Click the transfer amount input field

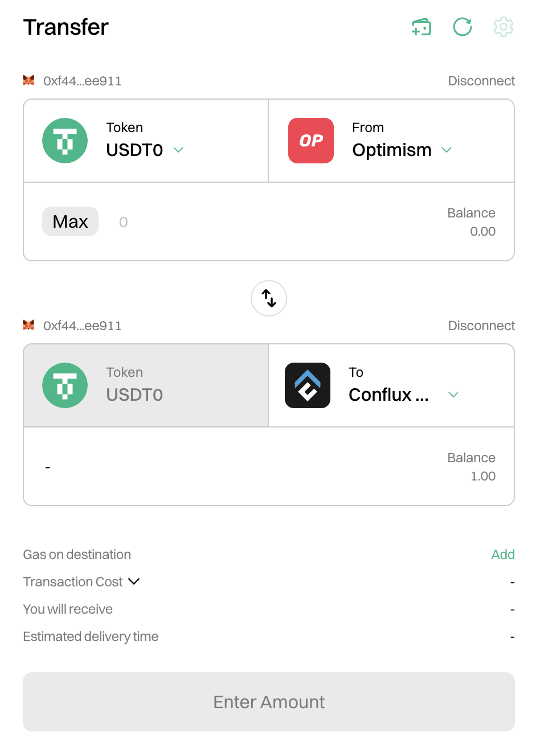click(256, 222)
